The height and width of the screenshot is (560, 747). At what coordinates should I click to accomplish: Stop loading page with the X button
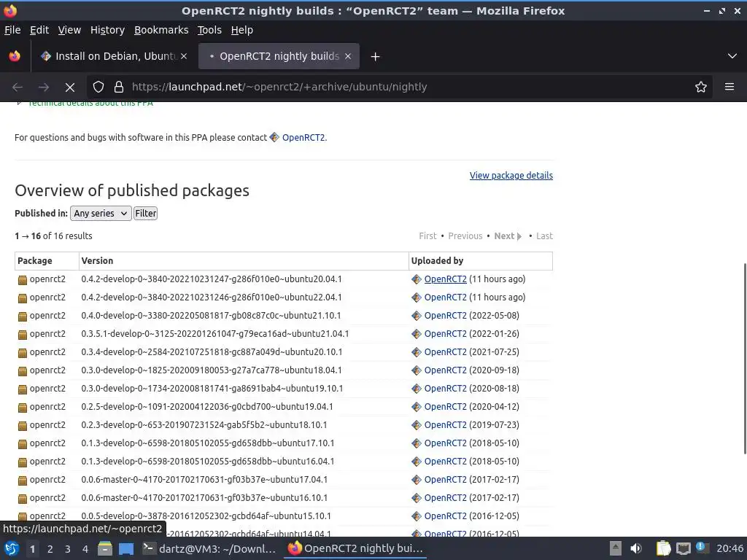coord(69,87)
